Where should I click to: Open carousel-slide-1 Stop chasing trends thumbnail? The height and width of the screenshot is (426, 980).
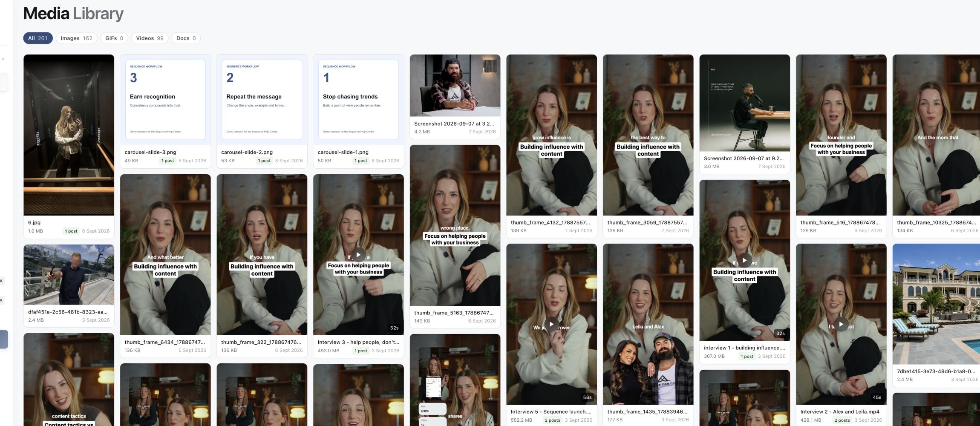(358, 100)
